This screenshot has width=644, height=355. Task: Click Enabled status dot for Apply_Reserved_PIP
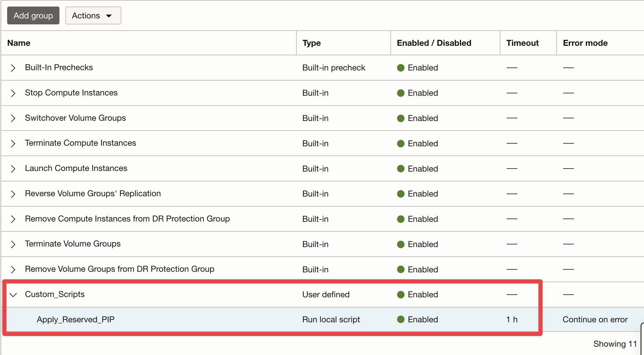pos(400,320)
